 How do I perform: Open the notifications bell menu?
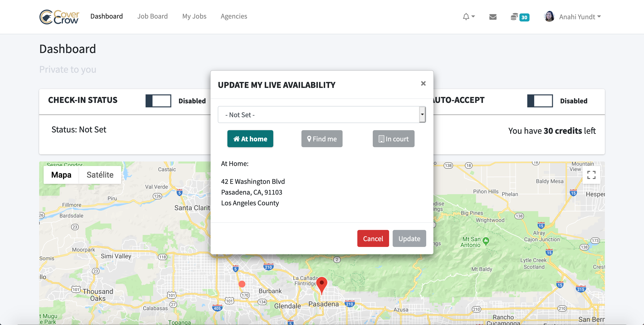click(468, 17)
